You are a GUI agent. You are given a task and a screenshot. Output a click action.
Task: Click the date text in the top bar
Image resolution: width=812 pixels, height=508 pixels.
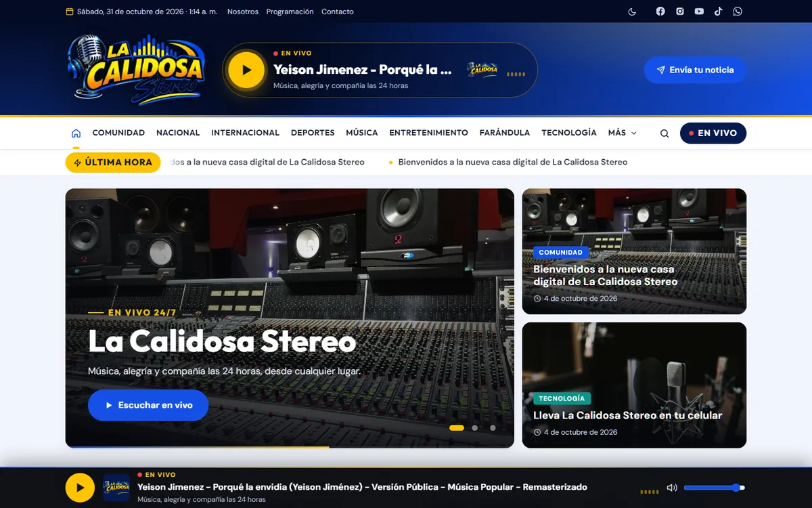click(x=147, y=12)
